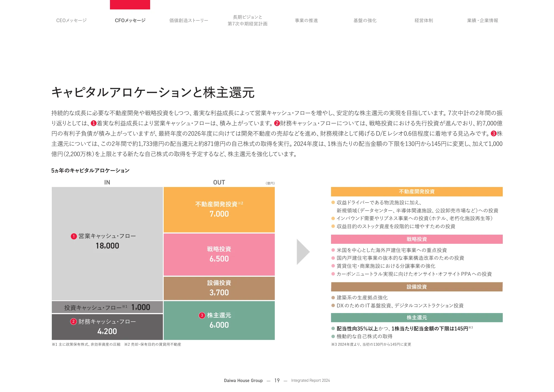
Task: Click pink bullet beside カーボンニュートラル実現
Action: tap(333, 274)
